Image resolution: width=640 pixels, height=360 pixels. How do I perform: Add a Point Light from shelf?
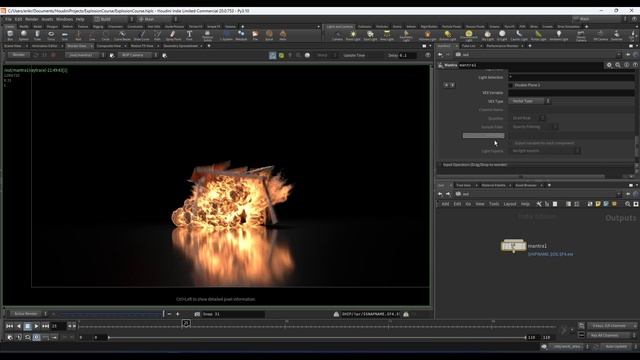click(x=353, y=36)
